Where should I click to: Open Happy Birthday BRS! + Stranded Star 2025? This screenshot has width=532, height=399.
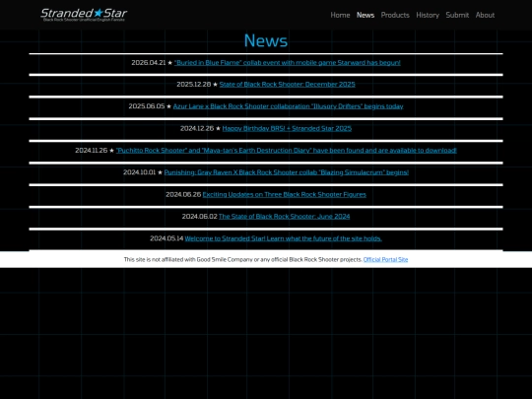(287, 129)
